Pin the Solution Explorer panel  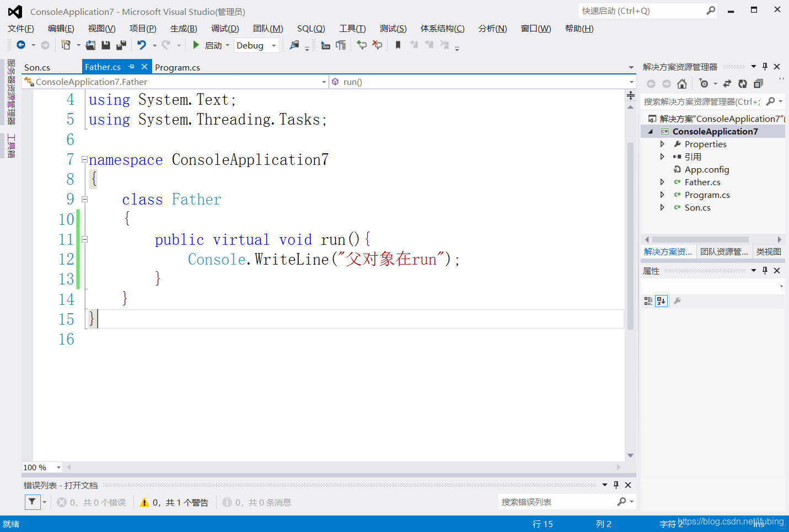point(765,67)
